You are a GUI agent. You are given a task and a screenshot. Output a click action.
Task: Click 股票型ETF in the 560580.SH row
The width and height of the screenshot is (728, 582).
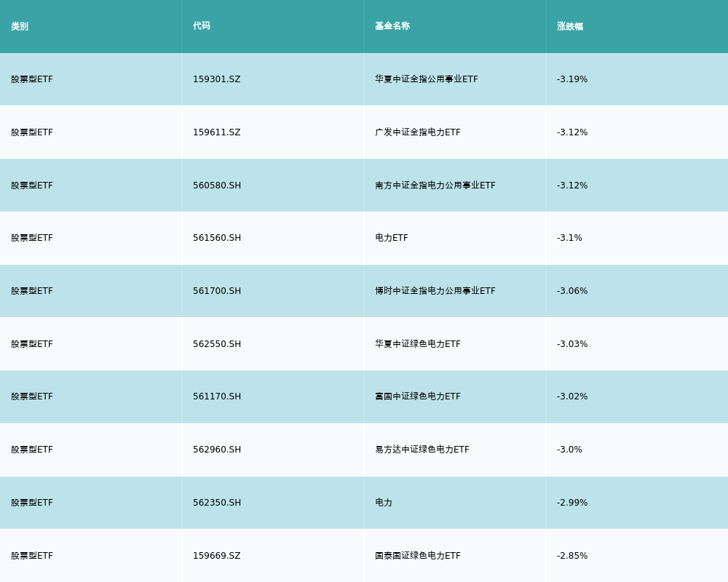32,186
